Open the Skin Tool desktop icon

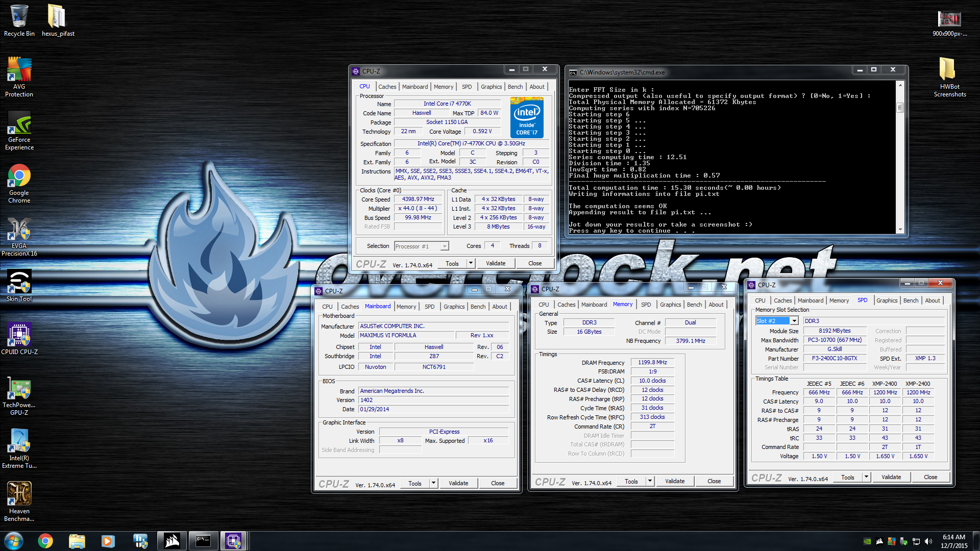point(19,286)
